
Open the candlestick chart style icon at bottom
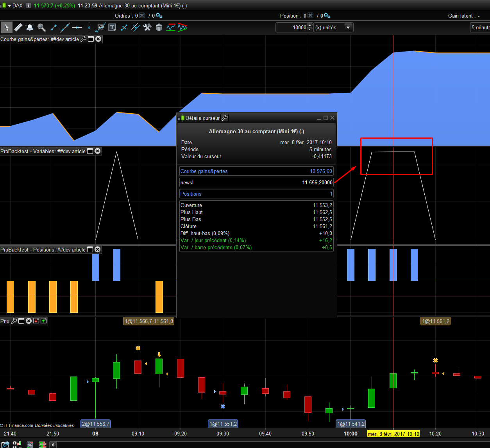click(17, 444)
